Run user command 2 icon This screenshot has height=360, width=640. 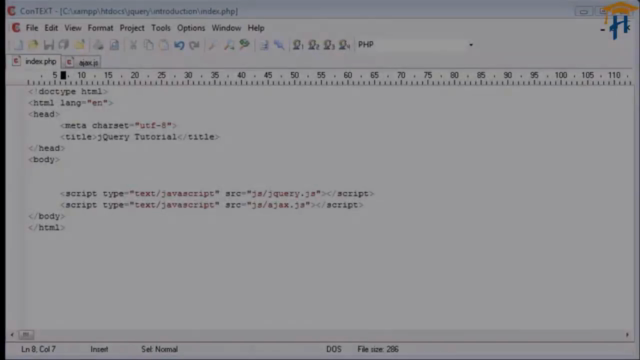tap(313, 45)
